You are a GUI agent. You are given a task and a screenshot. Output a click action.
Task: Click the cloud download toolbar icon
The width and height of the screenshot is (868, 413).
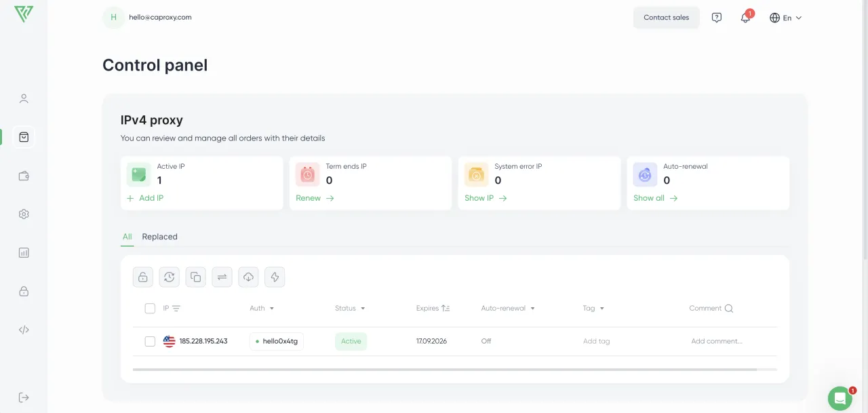248,277
